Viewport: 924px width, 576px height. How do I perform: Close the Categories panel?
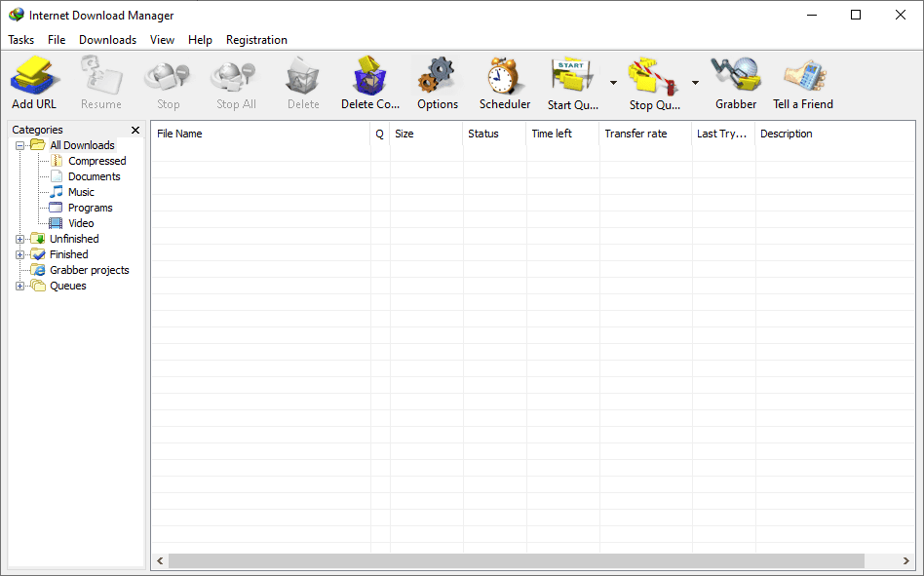tap(135, 130)
